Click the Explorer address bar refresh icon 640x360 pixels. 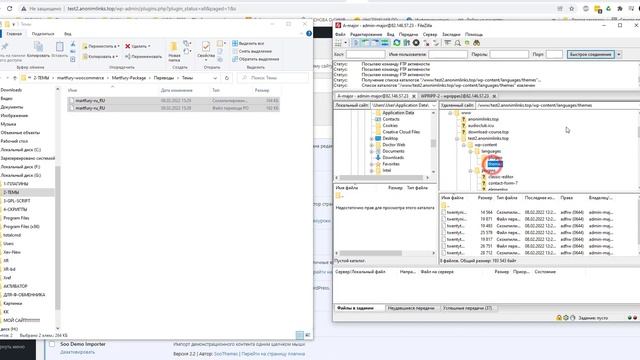[227, 78]
